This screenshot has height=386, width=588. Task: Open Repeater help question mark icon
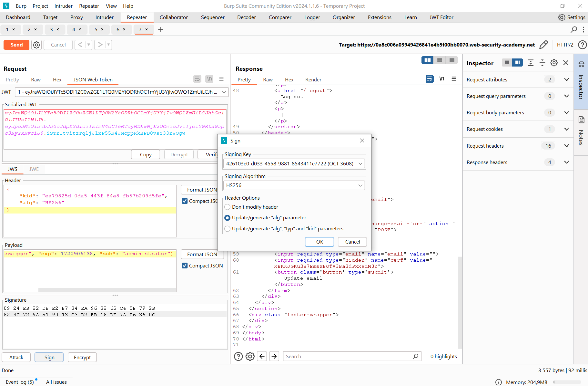click(582, 45)
